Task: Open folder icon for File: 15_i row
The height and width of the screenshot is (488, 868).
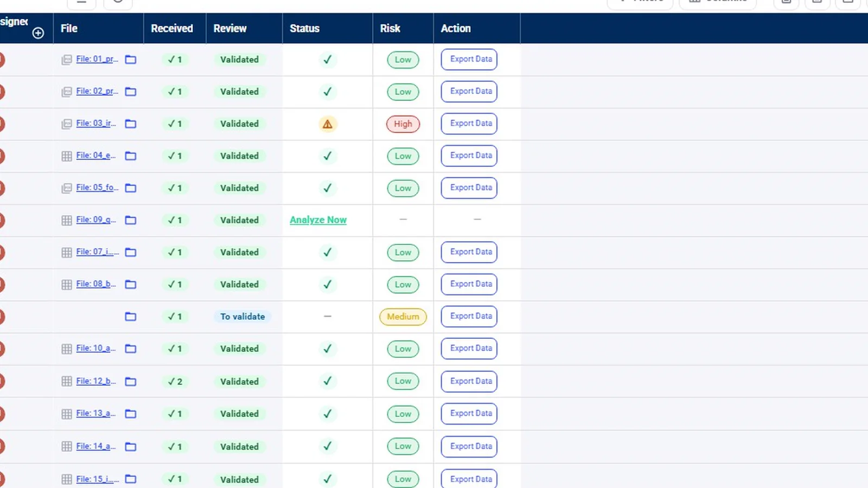Action: coord(131,479)
